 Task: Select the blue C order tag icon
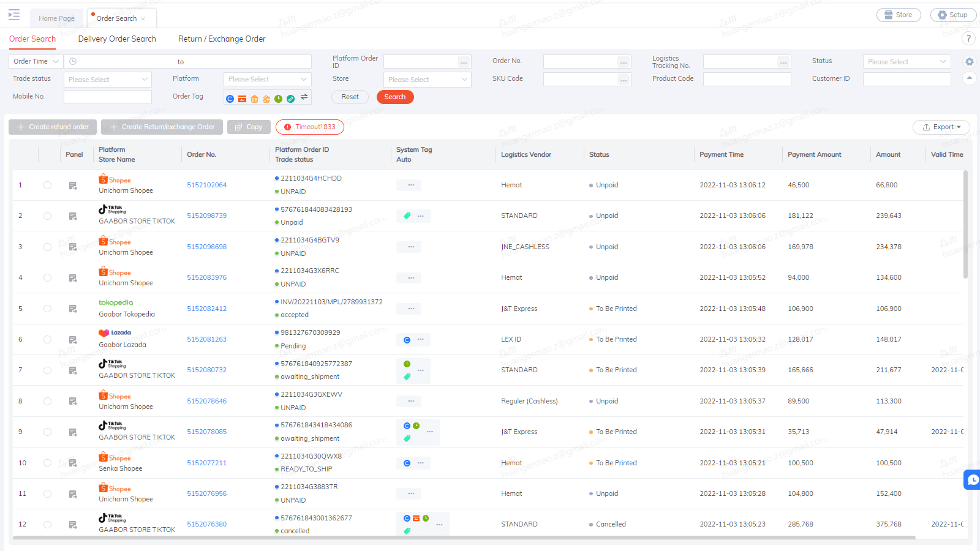point(230,99)
